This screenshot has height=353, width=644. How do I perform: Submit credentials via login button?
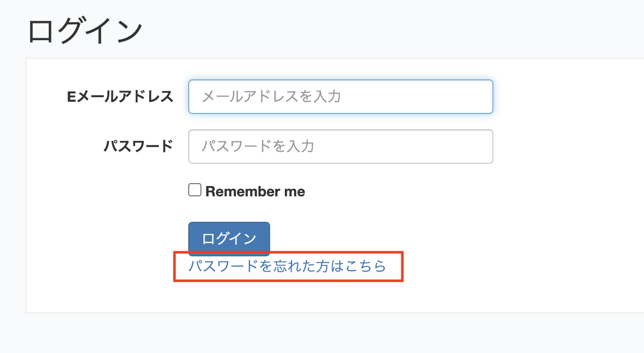pos(229,238)
